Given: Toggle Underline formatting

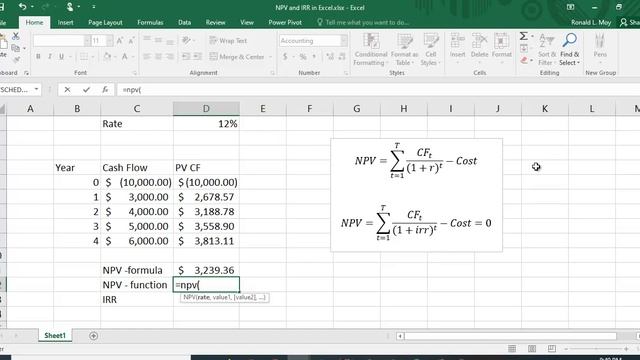Looking at the screenshot, I should [x=61, y=57].
